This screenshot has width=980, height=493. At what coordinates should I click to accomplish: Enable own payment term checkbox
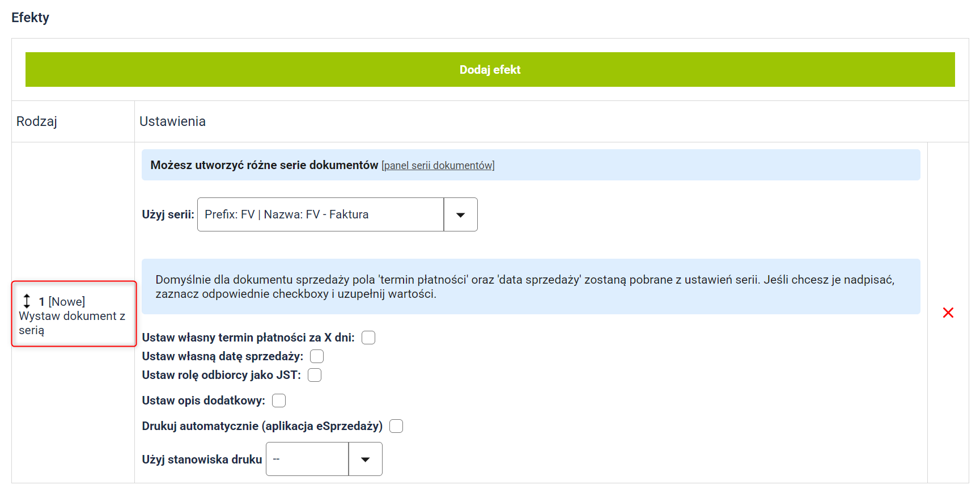coord(368,338)
